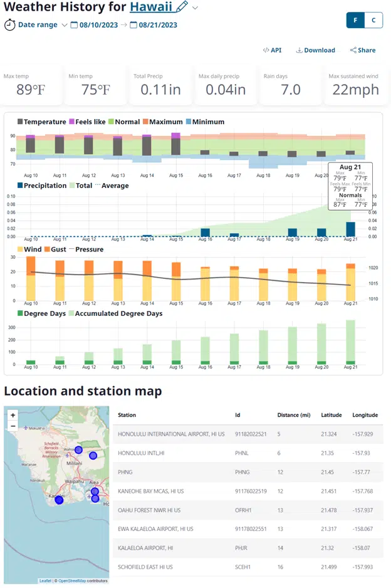Download the weather history data
The image size is (391, 588).
point(316,50)
